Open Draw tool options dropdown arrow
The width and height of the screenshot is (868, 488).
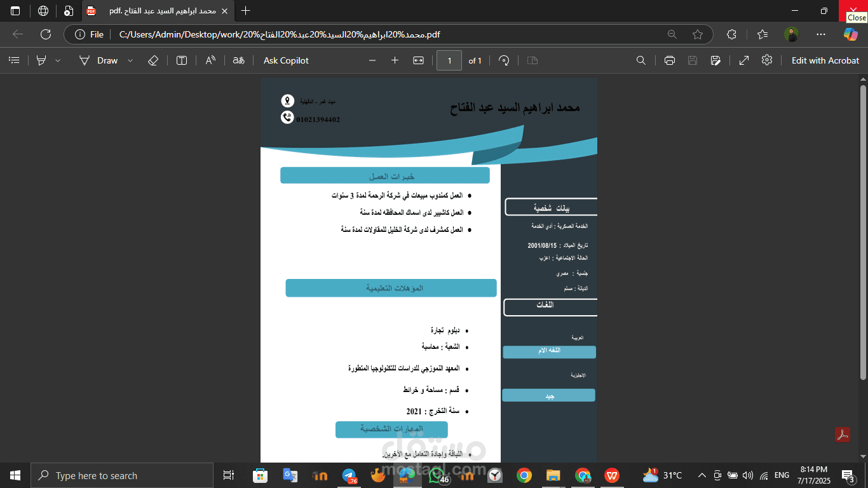pyautogui.click(x=130, y=60)
